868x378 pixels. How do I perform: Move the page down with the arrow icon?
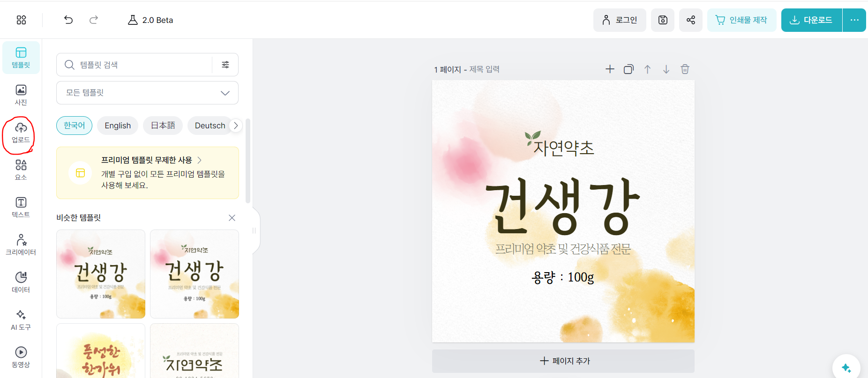[x=666, y=69]
